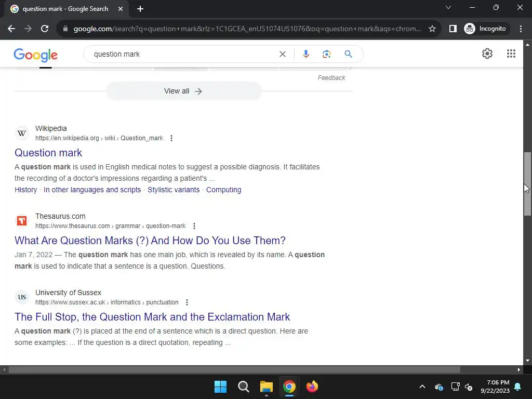This screenshot has width=532, height=399.
Task: Click the vertical scrollbar thumb
Action: click(x=527, y=183)
